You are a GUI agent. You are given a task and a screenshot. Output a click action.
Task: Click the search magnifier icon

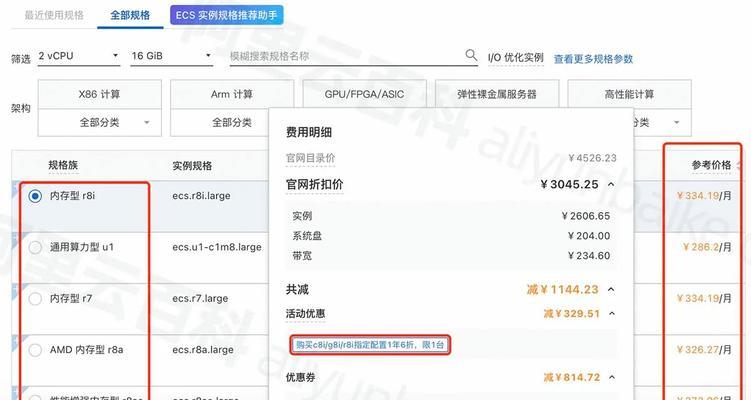(471, 55)
